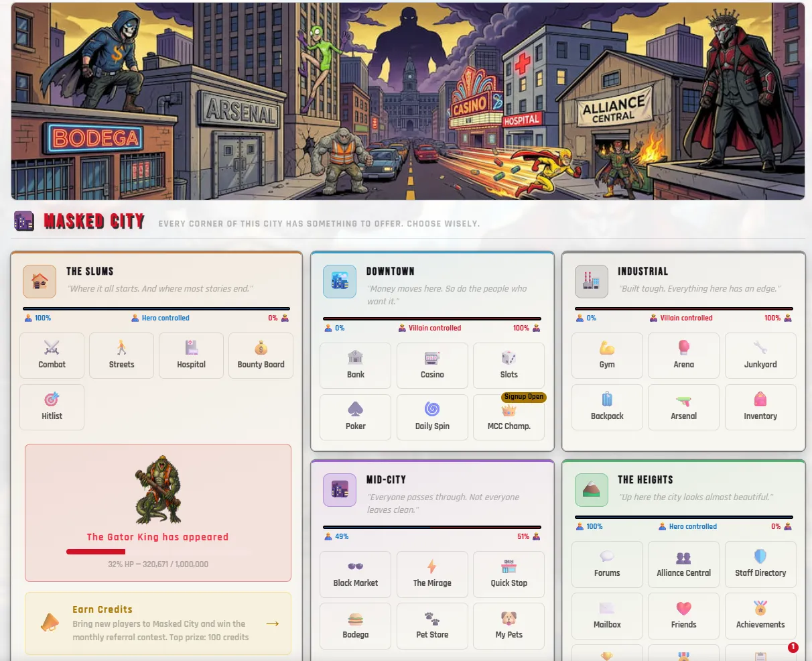Click The Heights mountain icon
Viewport: 812px width, 661px height.
pos(592,490)
